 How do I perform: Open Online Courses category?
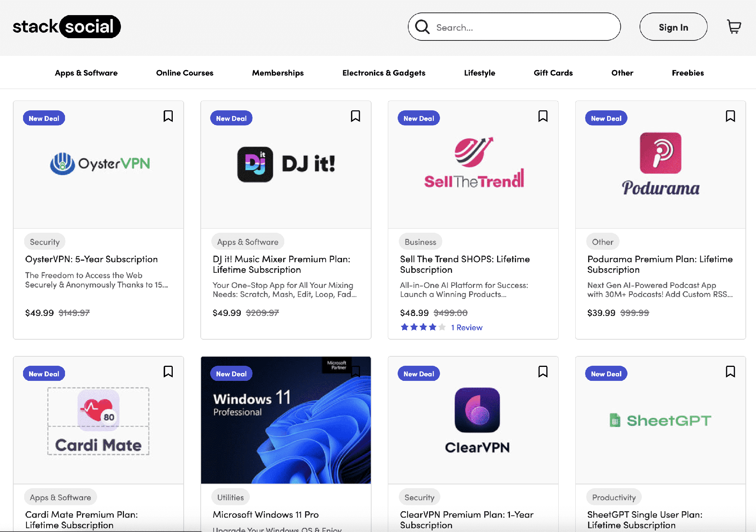point(185,73)
